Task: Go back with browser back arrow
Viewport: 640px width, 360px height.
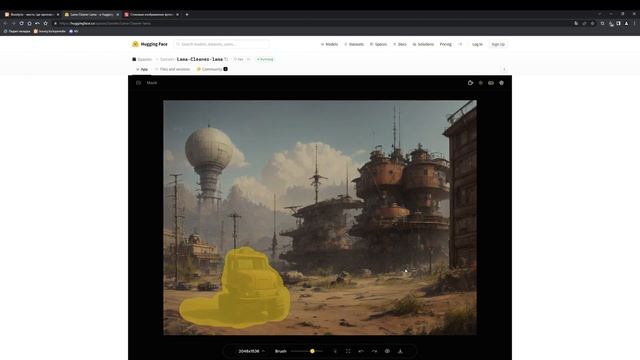Action: coord(5,23)
